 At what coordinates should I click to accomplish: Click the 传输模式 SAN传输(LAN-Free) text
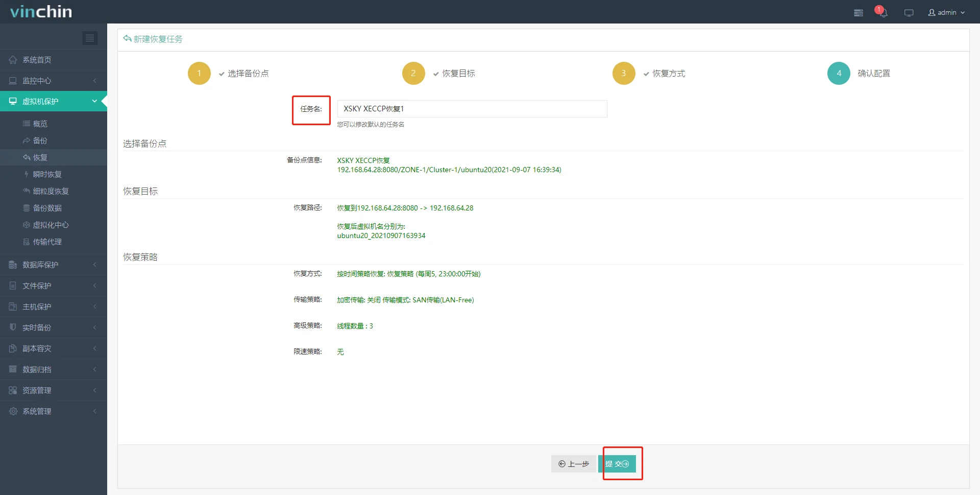[428, 300]
